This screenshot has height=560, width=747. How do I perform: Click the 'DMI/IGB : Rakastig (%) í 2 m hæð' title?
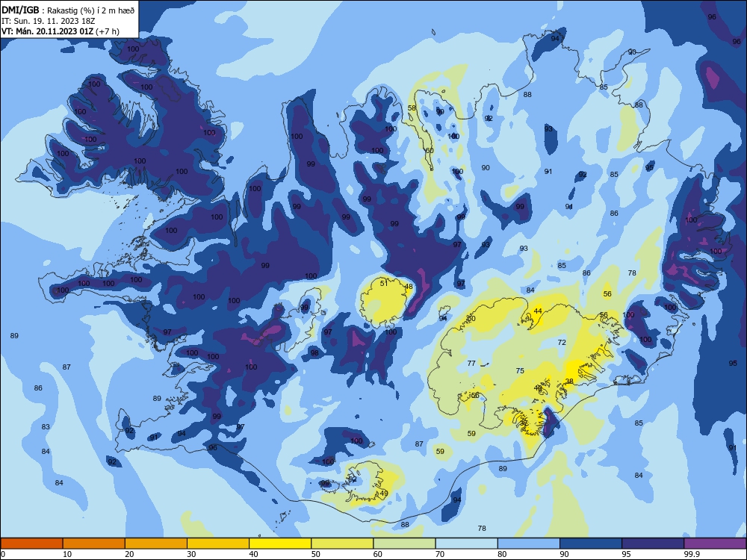click(68, 10)
